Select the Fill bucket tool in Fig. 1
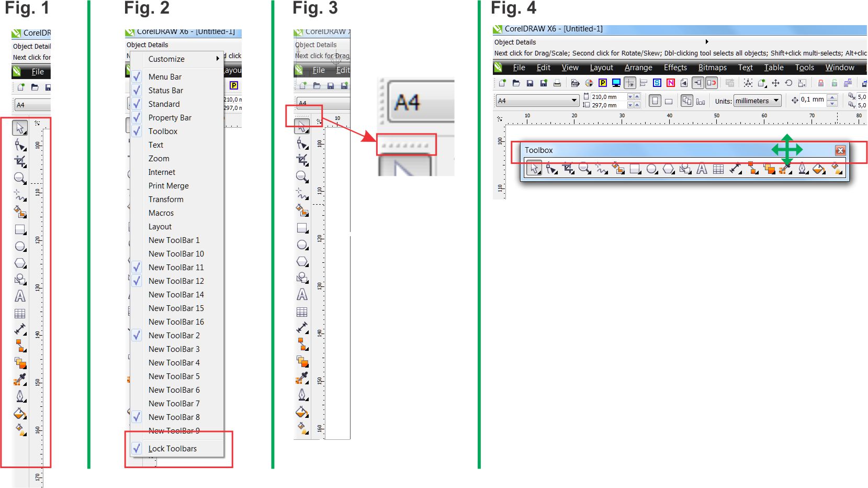 pyautogui.click(x=20, y=413)
